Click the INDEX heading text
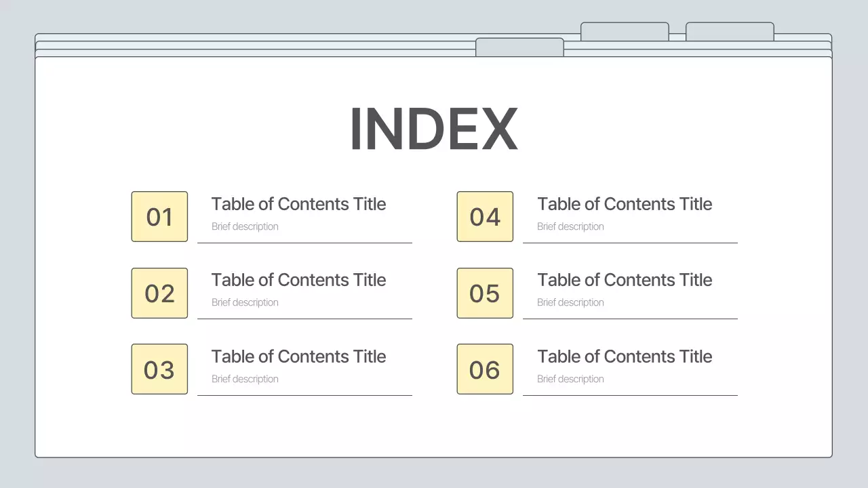The height and width of the screenshot is (488, 868). point(433,129)
